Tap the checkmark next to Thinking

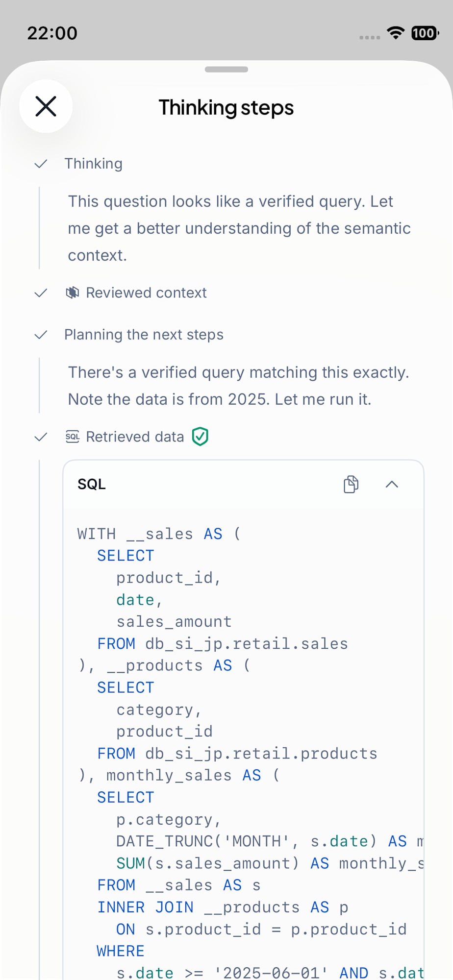coord(41,164)
